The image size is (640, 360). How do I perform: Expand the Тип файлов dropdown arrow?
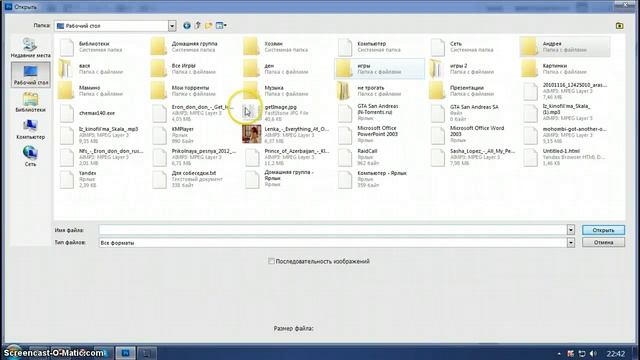click(571, 242)
